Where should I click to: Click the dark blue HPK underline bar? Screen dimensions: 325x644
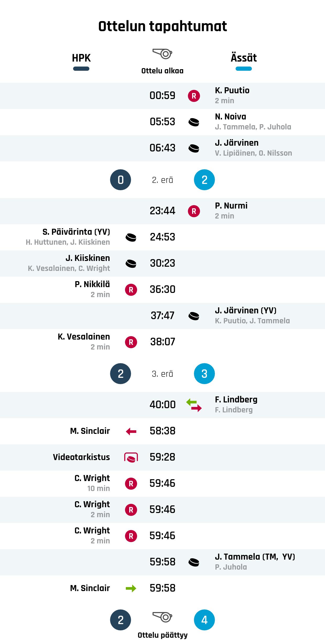(81, 69)
